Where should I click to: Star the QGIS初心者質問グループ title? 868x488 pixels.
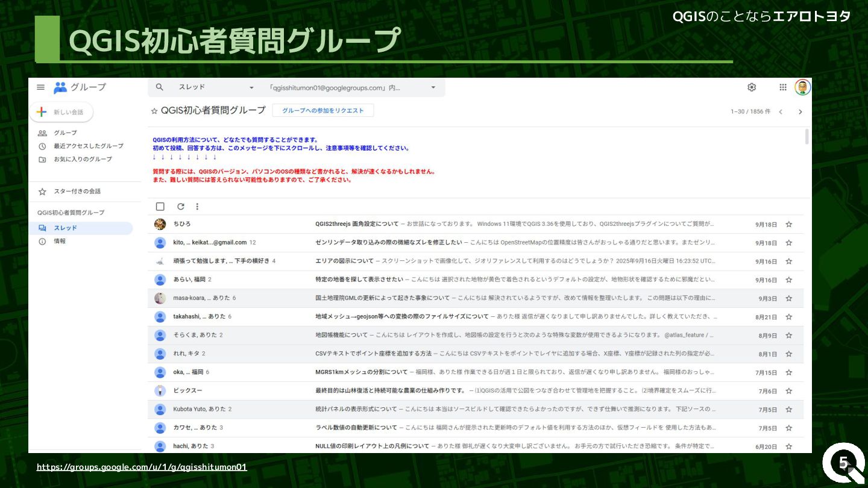pos(154,111)
